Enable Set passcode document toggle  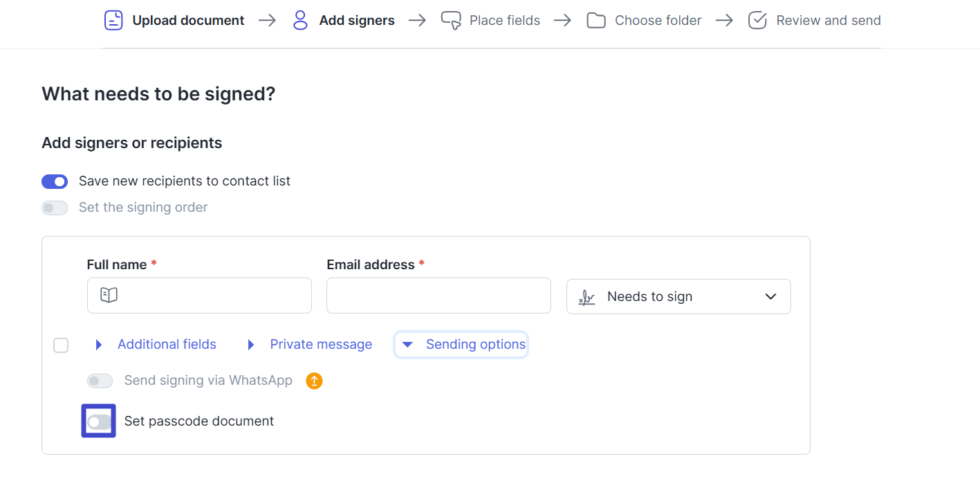tap(100, 421)
